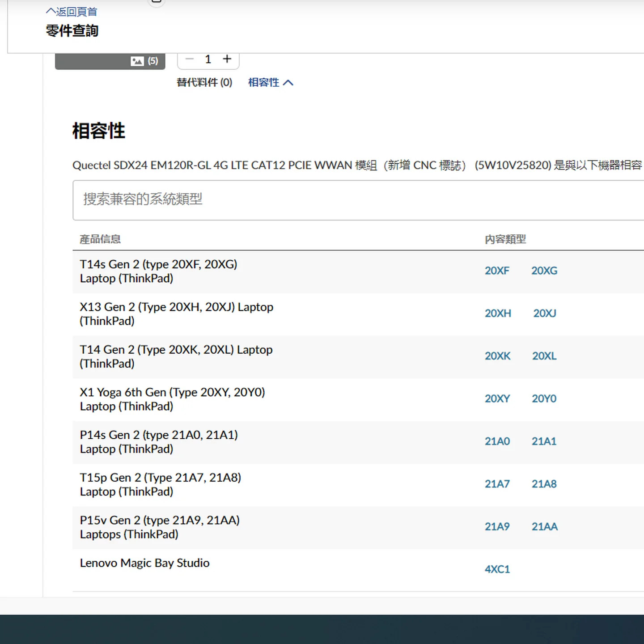The image size is (644, 644).
Task: Click the 零件查詢 page title
Action: point(72,31)
